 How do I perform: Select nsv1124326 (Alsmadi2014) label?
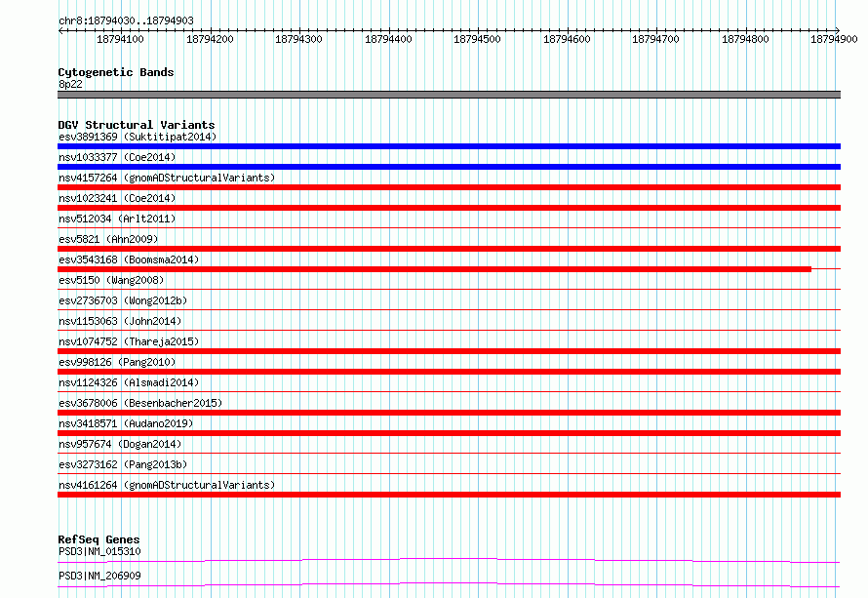(129, 382)
